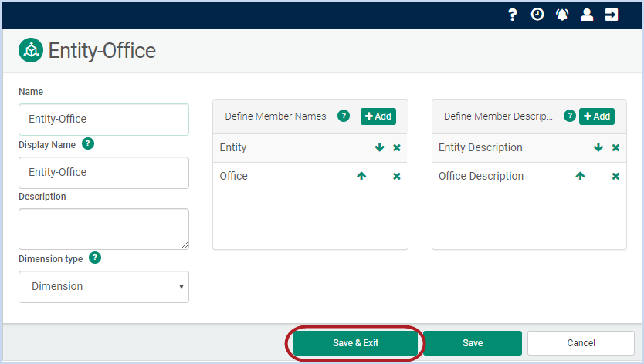Click Save & Exit button

[x=355, y=343]
